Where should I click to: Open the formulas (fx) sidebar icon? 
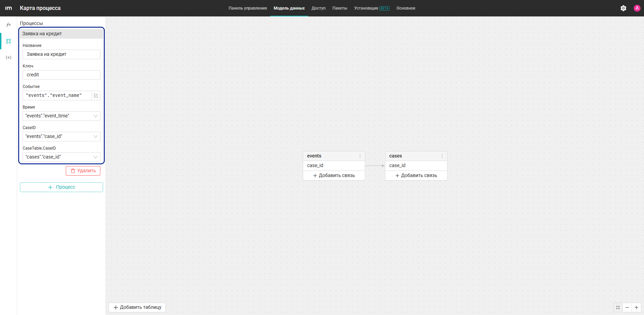point(9,25)
